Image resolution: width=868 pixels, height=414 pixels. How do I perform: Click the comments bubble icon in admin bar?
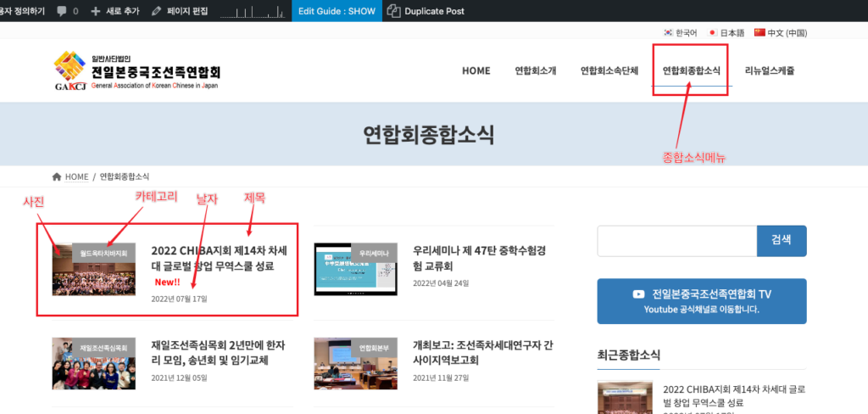[x=62, y=11]
